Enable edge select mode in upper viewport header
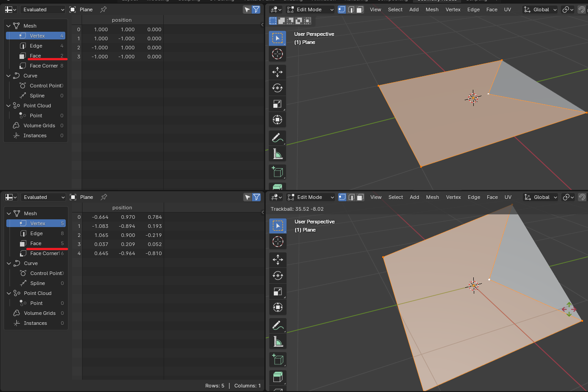This screenshot has height=392, width=588. click(x=351, y=10)
